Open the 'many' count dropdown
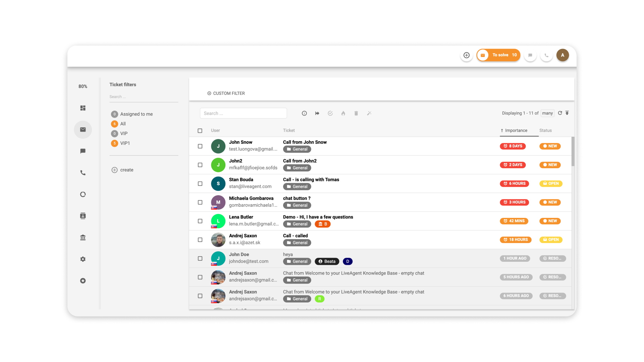The image size is (644, 362). pyautogui.click(x=547, y=113)
